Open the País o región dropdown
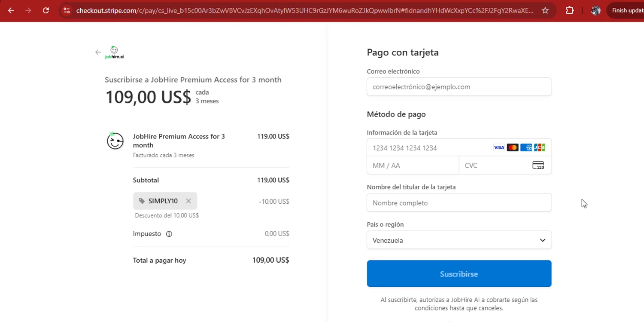 459,240
